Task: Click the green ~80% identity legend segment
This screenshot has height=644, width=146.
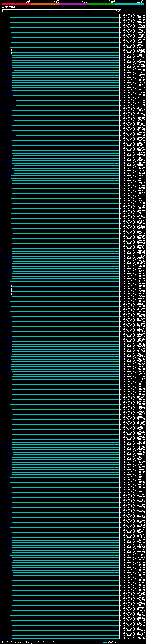Action: [101, 4]
